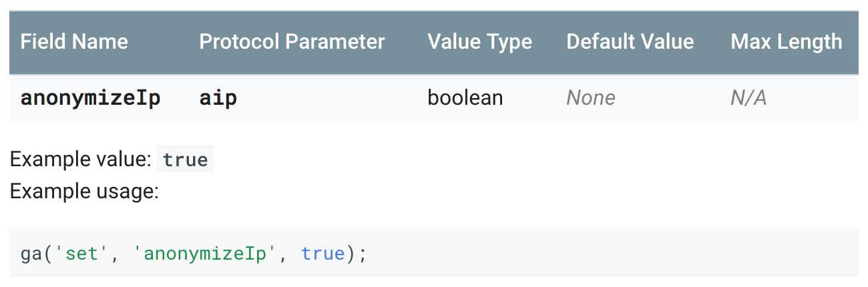Click the Default Value column header
This screenshot has height=287, width=868.
pos(630,42)
